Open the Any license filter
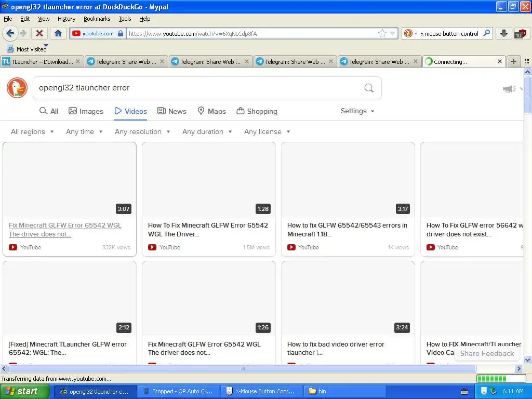 (267, 131)
